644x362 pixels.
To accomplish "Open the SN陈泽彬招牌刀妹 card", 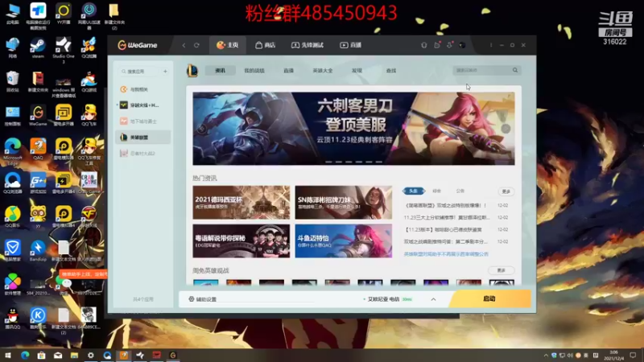I will coord(344,203).
